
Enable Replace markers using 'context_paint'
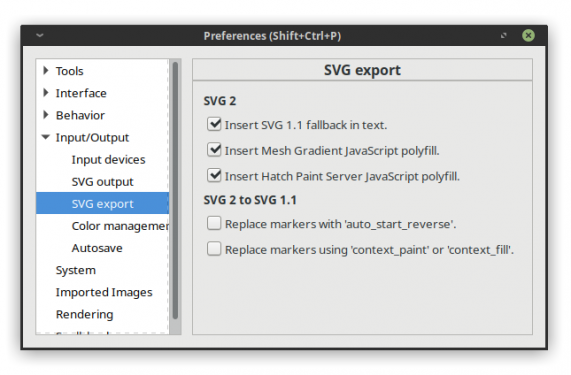click(x=214, y=249)
